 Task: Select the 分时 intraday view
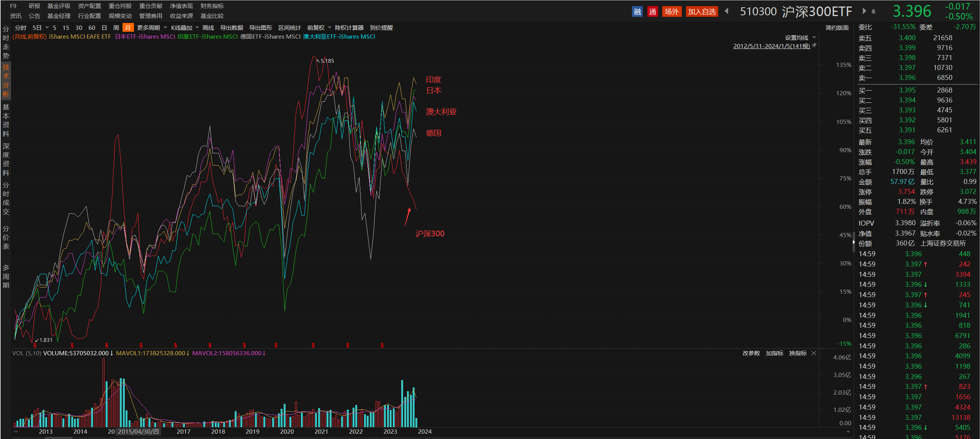tap(20, 28)
